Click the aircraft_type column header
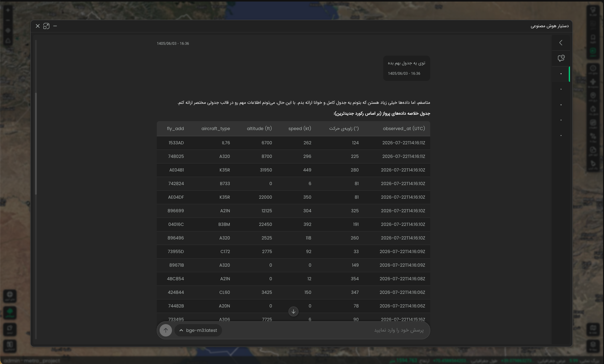This screenshot has height=364, width=604. tap(216, 129)
